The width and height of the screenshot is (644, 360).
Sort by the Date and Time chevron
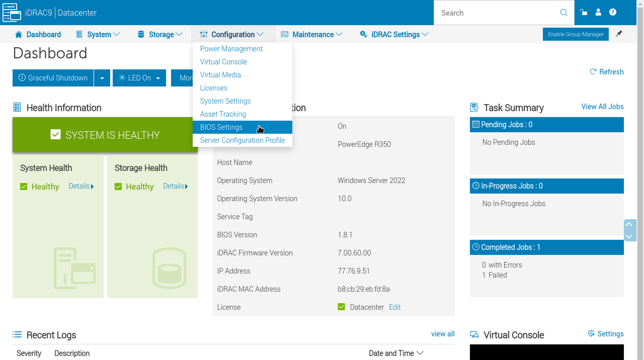[x=420, y=353]
